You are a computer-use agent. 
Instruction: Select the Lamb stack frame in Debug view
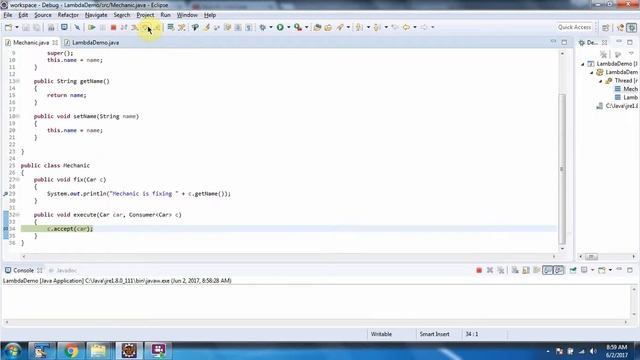(x=626, y=98)
